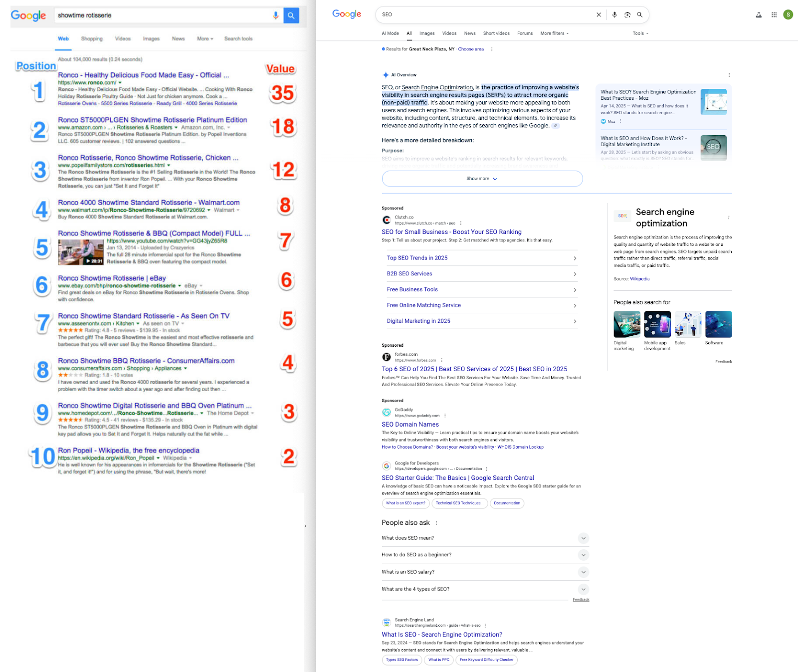Open Search tools on the old Google page
The height and width of the screenshot is (672, 798).
(x=238, y=39)
